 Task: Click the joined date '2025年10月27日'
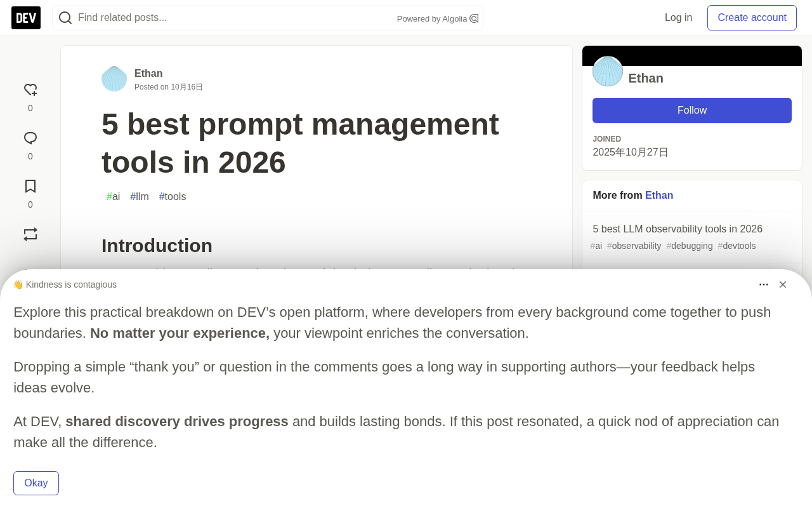[x=631, y=152]
